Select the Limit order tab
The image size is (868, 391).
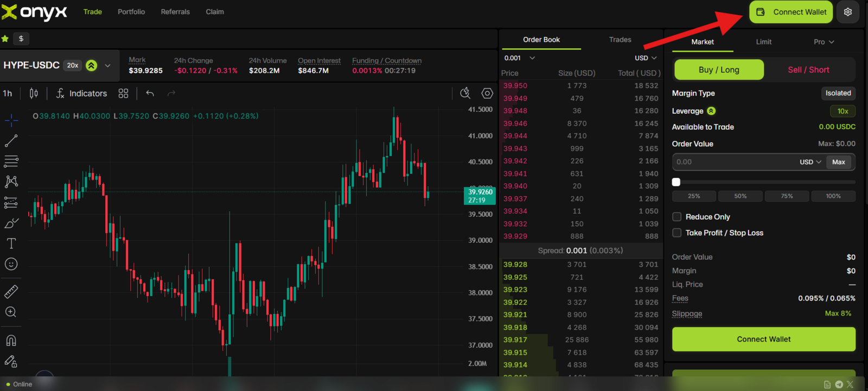coord(764,42)
